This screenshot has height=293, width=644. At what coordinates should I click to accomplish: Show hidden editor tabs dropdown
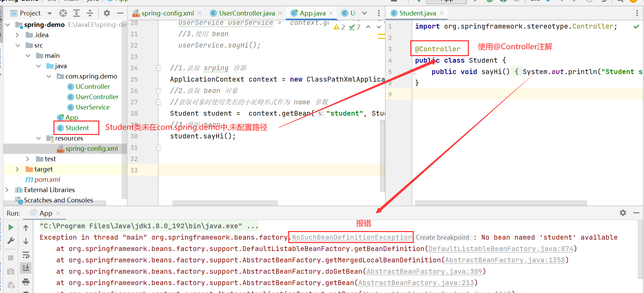pos(364,13)
